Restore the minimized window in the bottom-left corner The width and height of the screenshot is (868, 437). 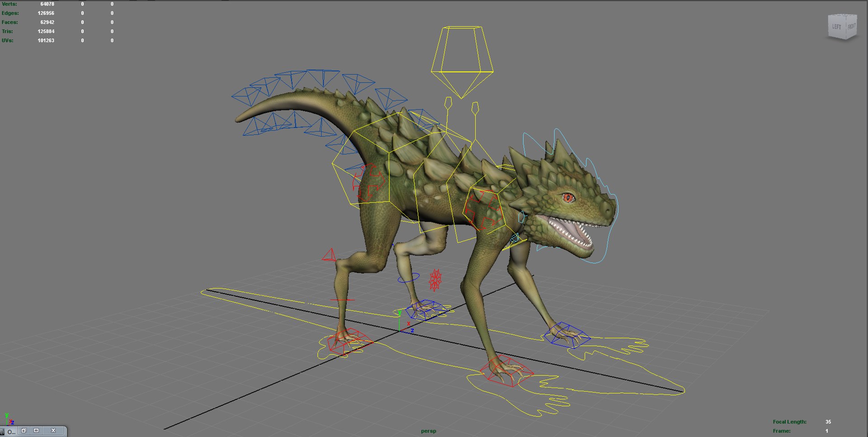pos(24,431)
